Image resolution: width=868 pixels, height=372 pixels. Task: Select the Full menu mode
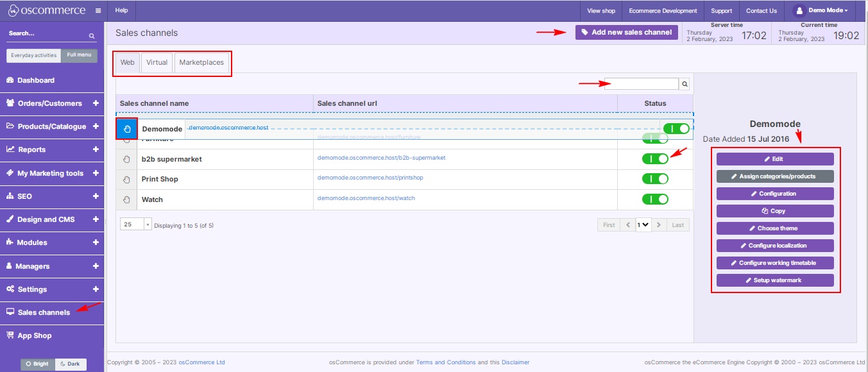tap(79, 56)
